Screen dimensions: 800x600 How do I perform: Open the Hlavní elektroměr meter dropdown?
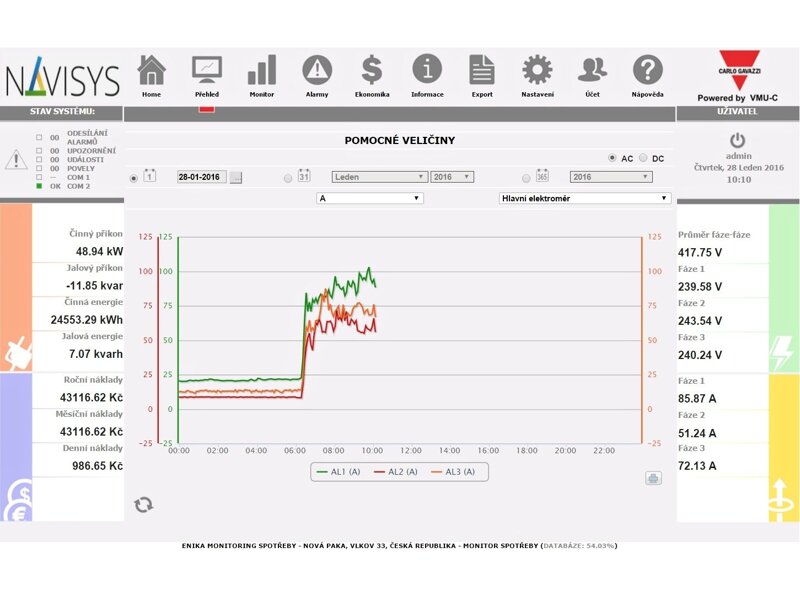point(584,198)
